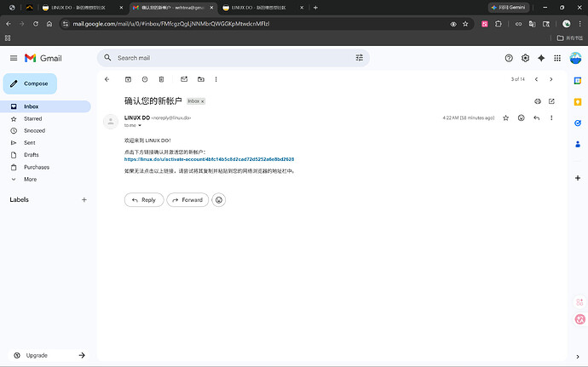This screenshot has width=588, height=367.
Task: Show search options filter icon
Action: [360, 58]
